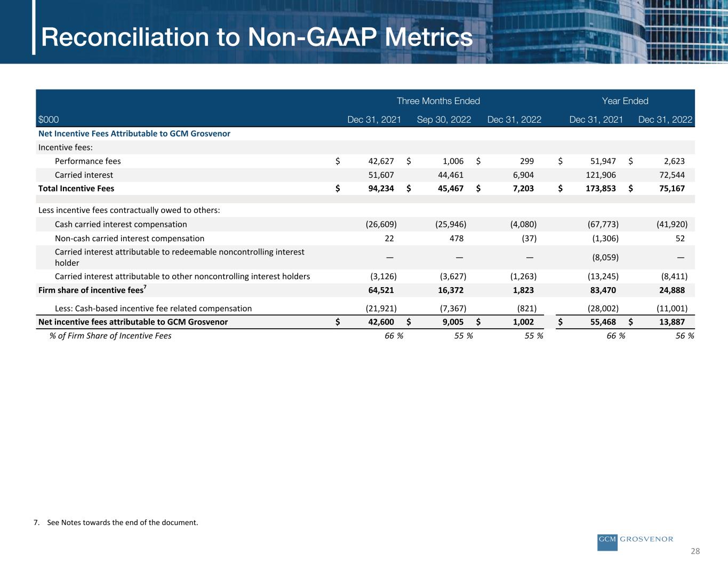
Task: Select the Performance fees row label
Action: click(x=88, y=161)
